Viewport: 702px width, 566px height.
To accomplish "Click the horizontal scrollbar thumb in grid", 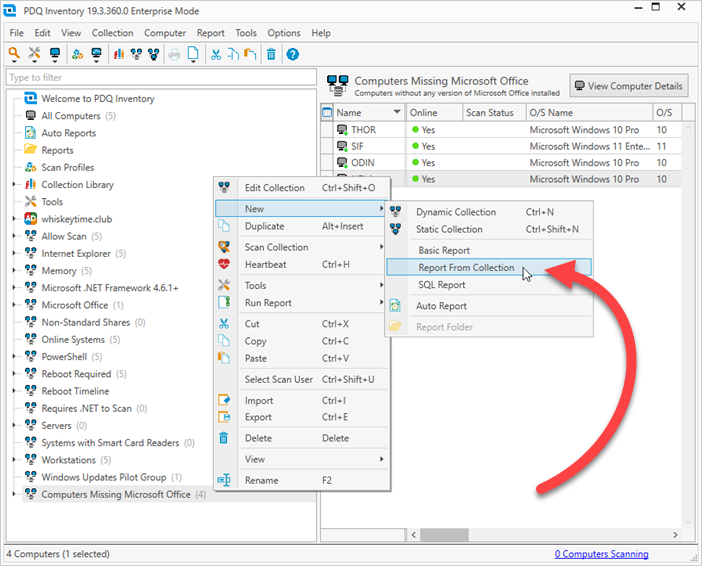I will (444, 535).
